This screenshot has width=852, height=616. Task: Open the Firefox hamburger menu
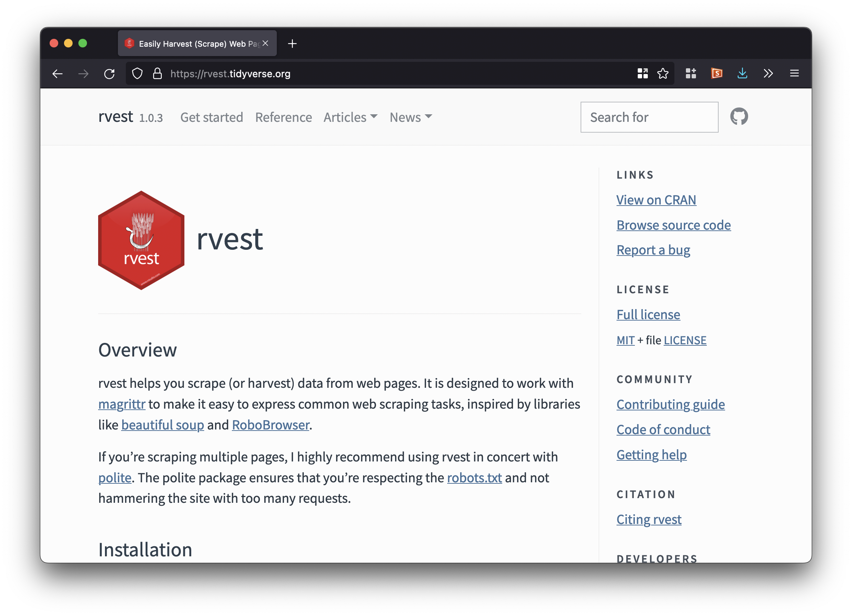click(794, 73)
